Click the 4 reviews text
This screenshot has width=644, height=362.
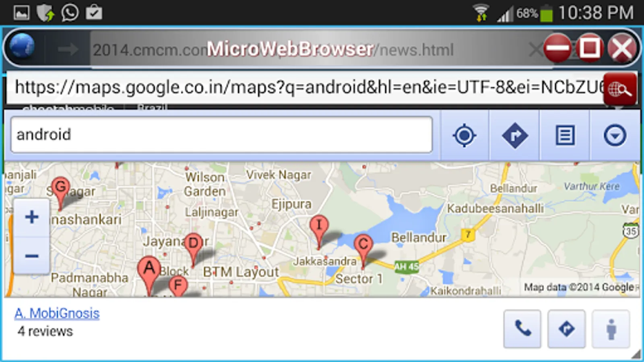tap(45, 331)
